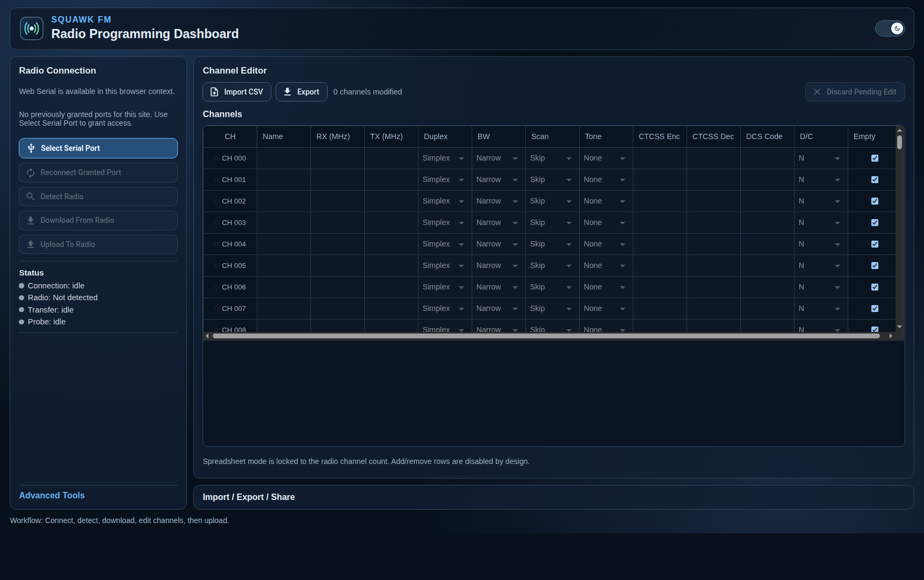The image size is (924, 580).
Task: Click the scroll-down arrow of the channel table
Action: pos(899,327)
